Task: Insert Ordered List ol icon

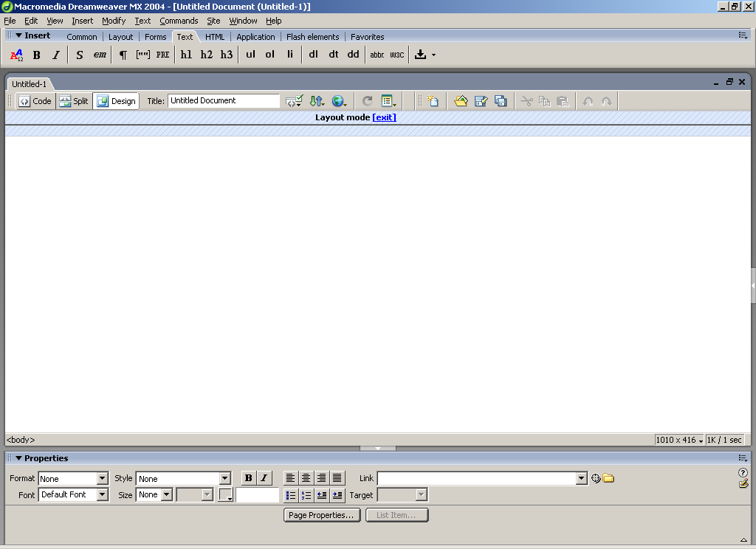Action: tap(270, 55)
